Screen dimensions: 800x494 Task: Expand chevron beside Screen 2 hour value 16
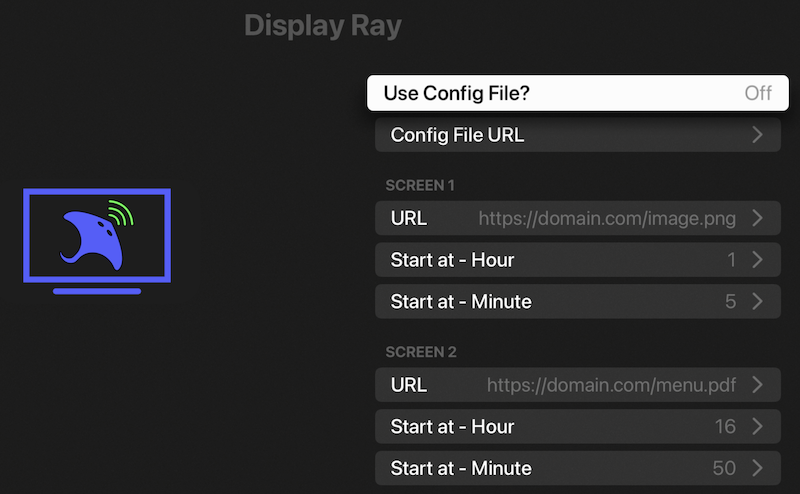758,426
